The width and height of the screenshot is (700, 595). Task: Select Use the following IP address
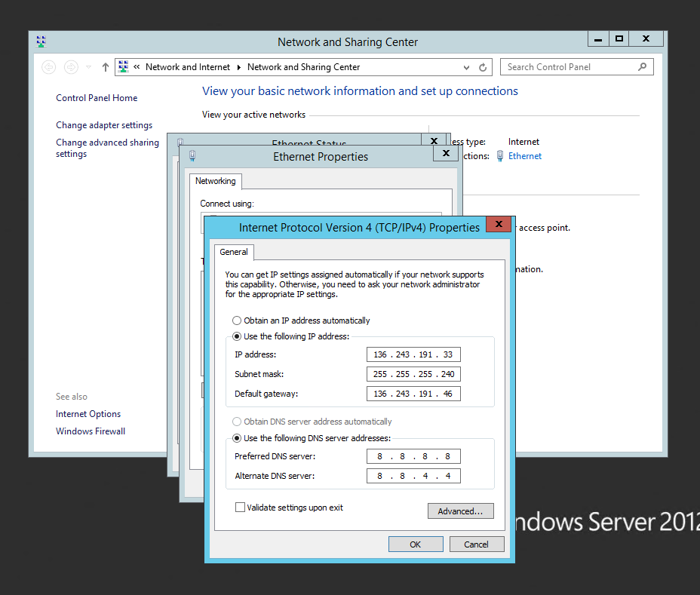[x=290, y=336]
